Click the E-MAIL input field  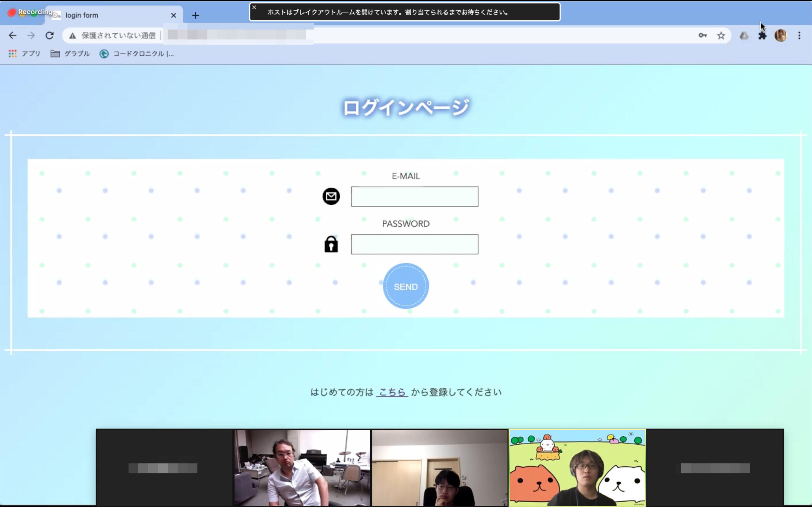(x=414, y=196)
